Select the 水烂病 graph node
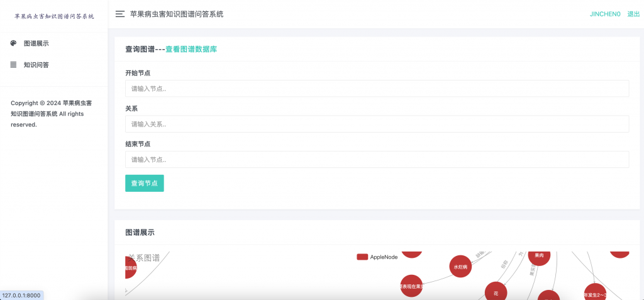Viewport: 644px width, 300px height. tap(461, 266)
